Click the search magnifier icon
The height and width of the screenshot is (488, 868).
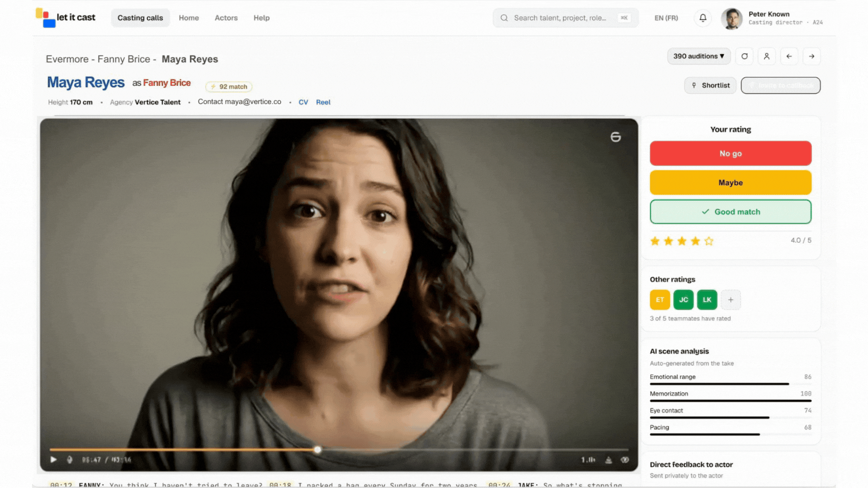pos(504,18)
